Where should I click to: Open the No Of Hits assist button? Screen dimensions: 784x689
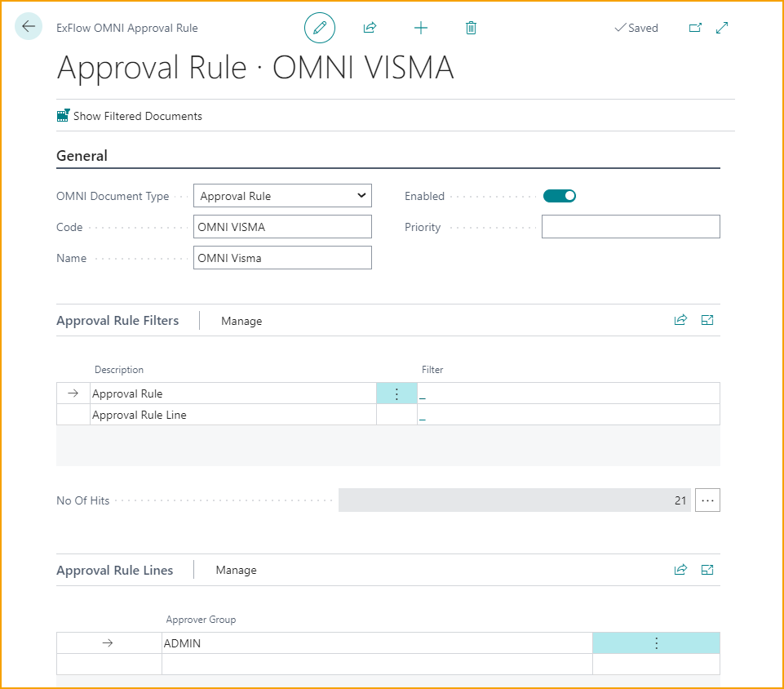[x=706, y=500]
